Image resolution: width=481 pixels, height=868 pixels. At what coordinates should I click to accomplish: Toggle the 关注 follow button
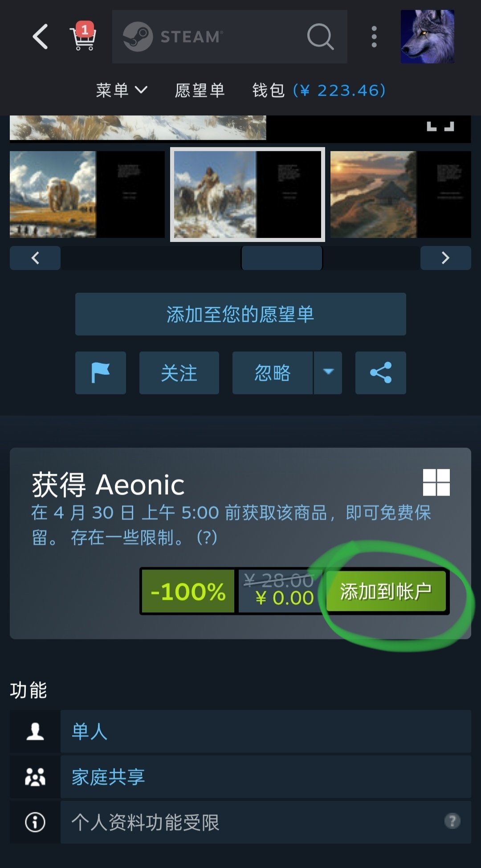pos(179,373)
